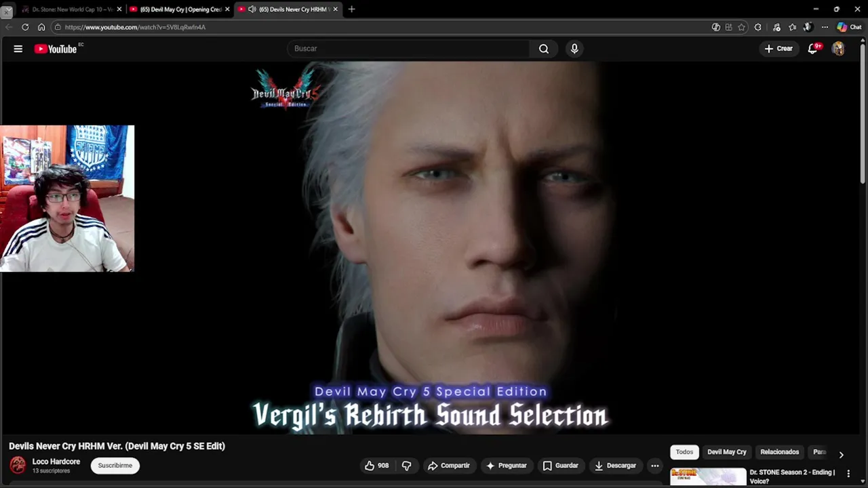Mute the Devils Never Cry tab audio icon
Viewport: 868px width, 488px height.
point(252,9)
